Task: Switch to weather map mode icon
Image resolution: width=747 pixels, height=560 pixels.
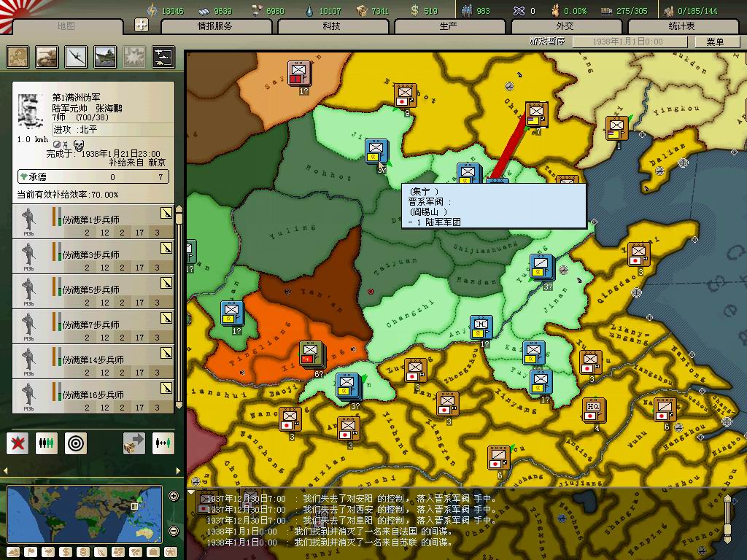Action: 47,553
